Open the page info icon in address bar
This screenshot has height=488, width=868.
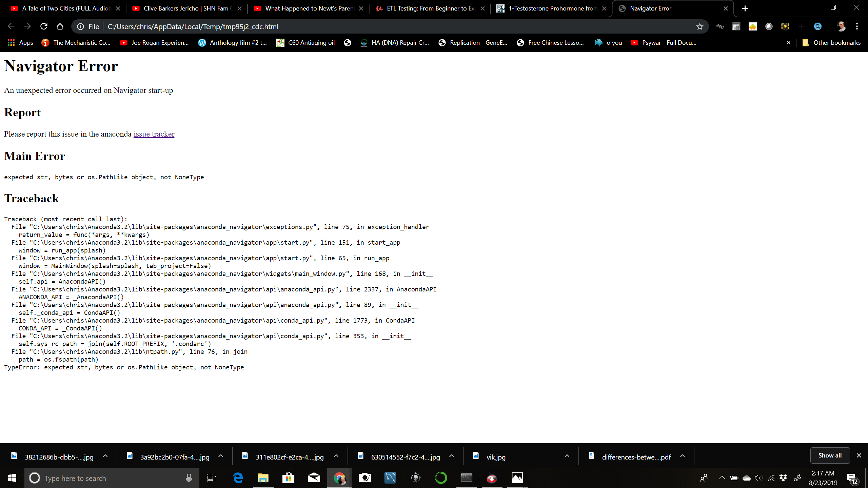(80, 26)
